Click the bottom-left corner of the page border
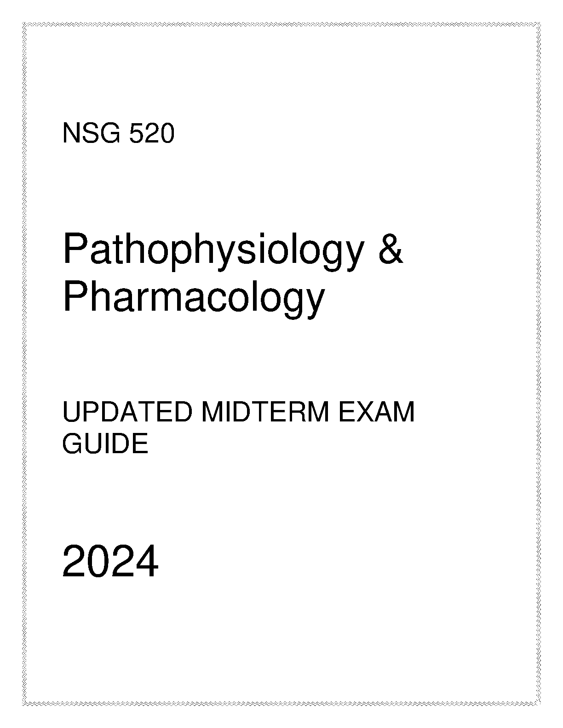The image size is (563, 728). 25,703
